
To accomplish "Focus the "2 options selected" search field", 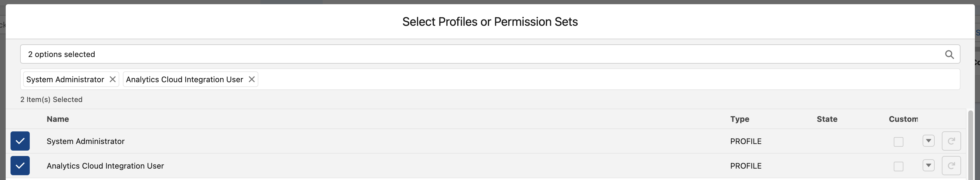I will 457,54.
